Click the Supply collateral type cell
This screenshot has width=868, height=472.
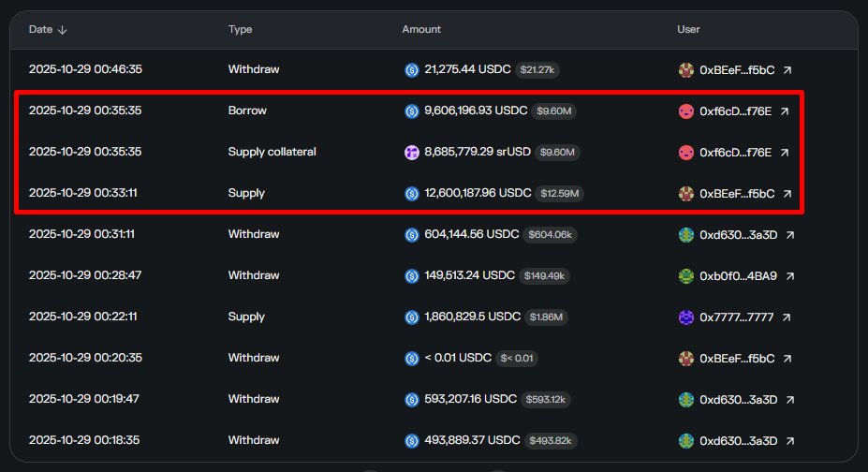(272, 152)
